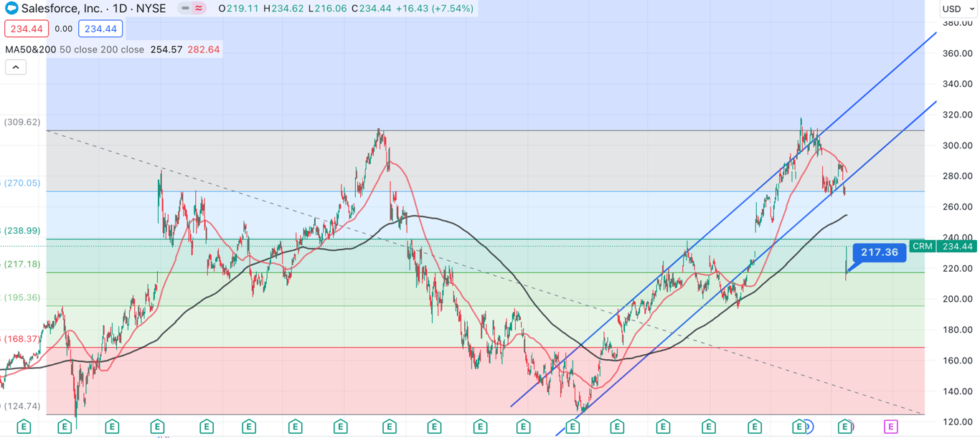980x438 pixels.
Task: Click the red 282.64 moving average value
Action: tap(204, 49)
